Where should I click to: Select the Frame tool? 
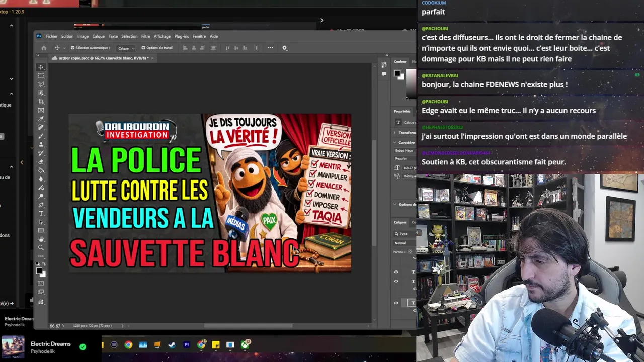pyautogui.click(x=41, y=110)
